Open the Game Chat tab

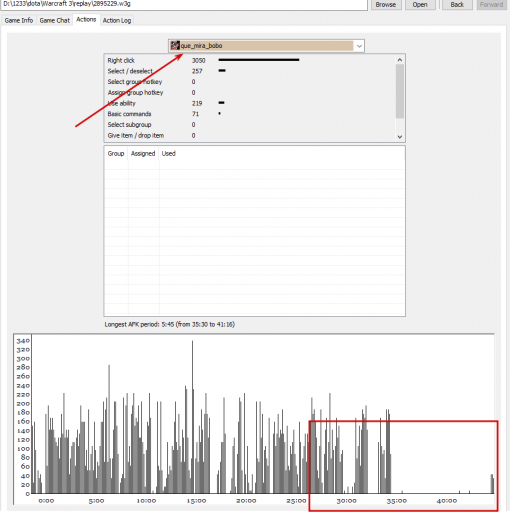pyautogui.click(x=55, y=20)
